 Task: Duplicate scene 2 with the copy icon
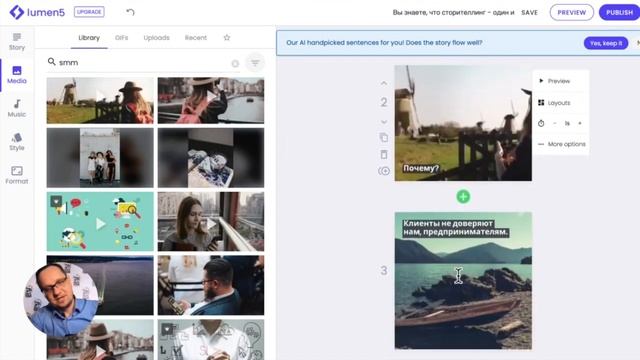[x=384, y=138]
